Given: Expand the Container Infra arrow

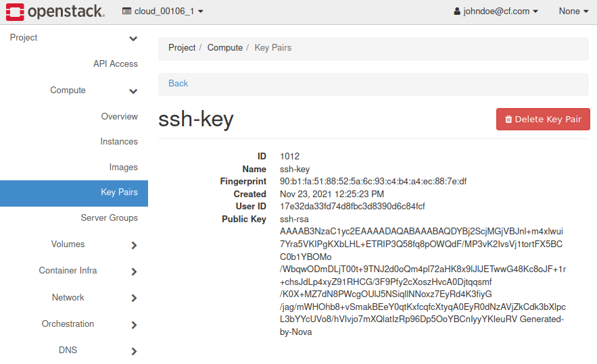Looking at the screenshot, I should click(x=134, y=271).
